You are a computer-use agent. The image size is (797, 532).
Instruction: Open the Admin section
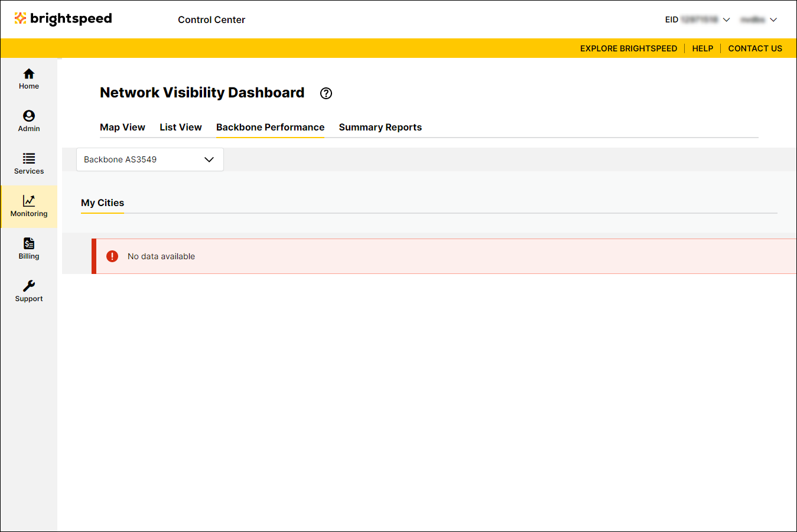[x=29, y=122]
